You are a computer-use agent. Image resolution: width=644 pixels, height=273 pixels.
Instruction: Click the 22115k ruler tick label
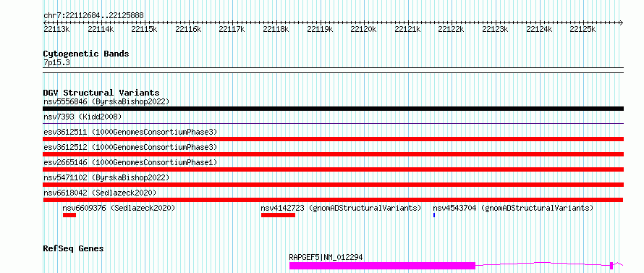[144, 29]
